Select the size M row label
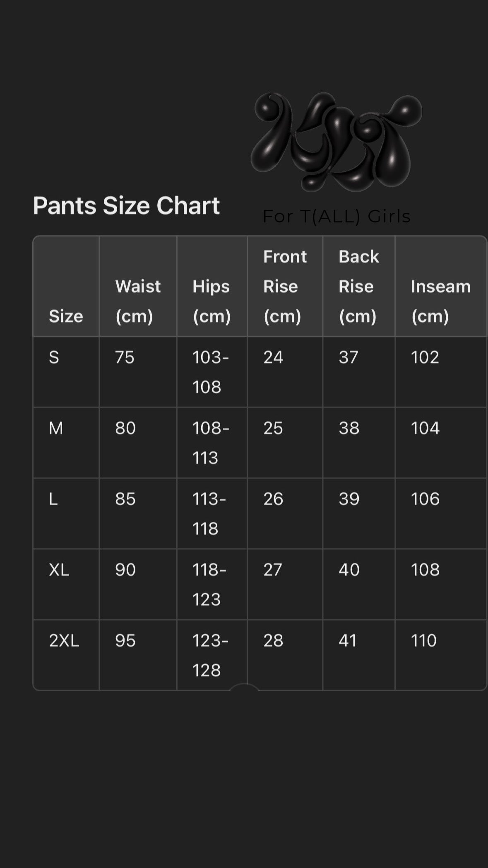The image size is (488, 868). click(56, 428)
